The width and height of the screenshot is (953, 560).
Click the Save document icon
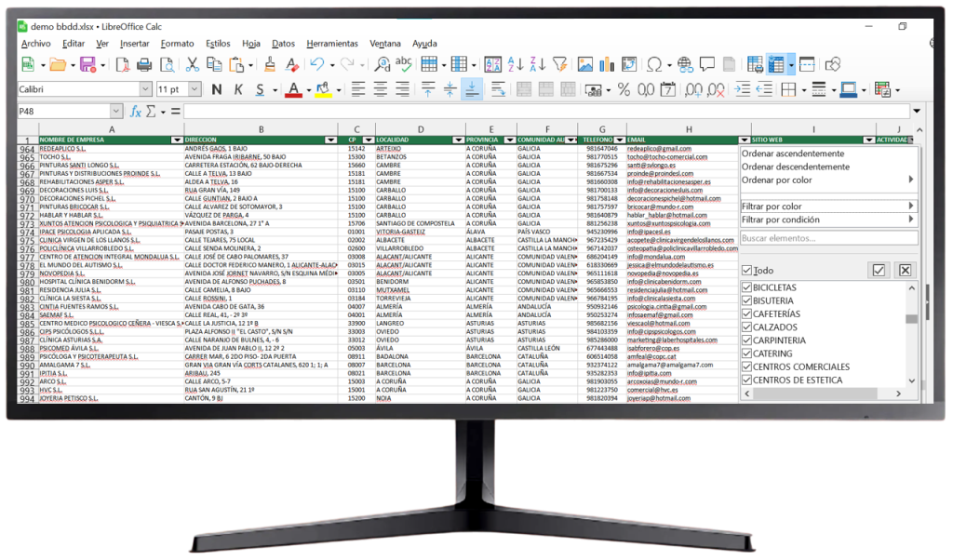pyautogui.click(x=87, y=64)
